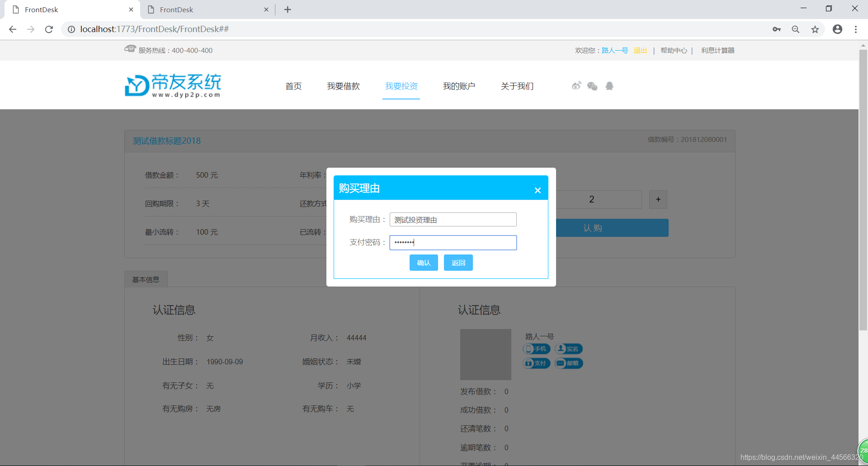
Task: Click the WeChat icon in header
Action: coord(592,86)
